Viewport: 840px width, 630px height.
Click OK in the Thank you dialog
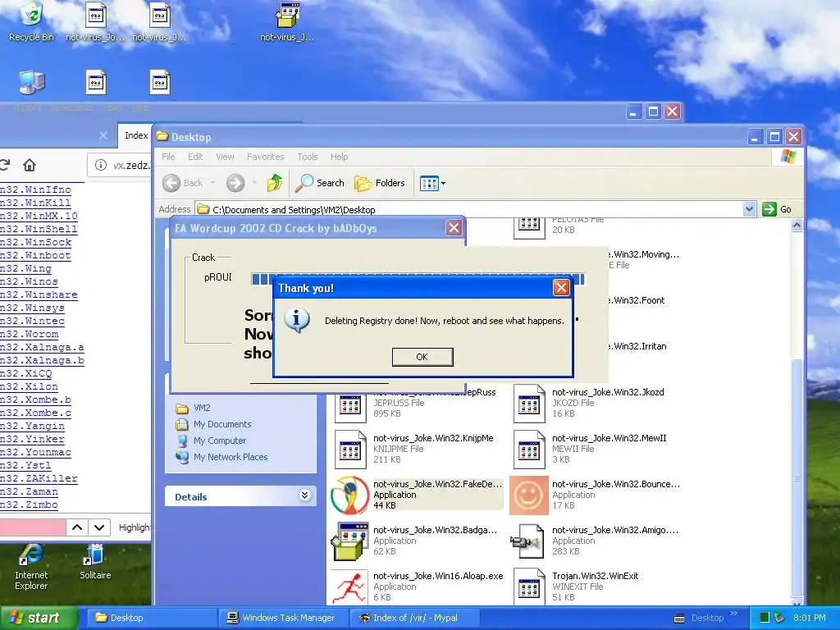click(x=422, y=357)
